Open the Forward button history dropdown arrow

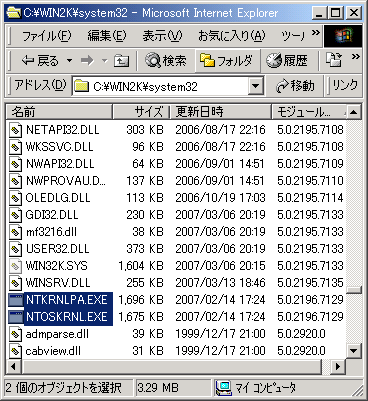coord(105,61)
